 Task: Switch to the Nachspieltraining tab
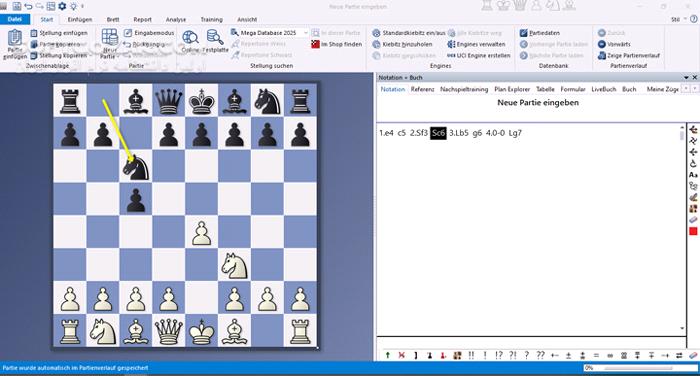tap(464, 89)
